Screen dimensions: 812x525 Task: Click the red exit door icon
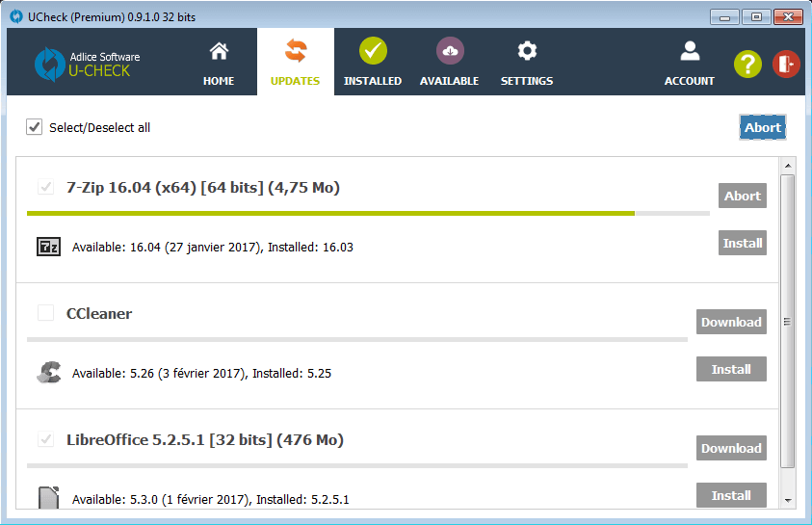coord(786,64)
